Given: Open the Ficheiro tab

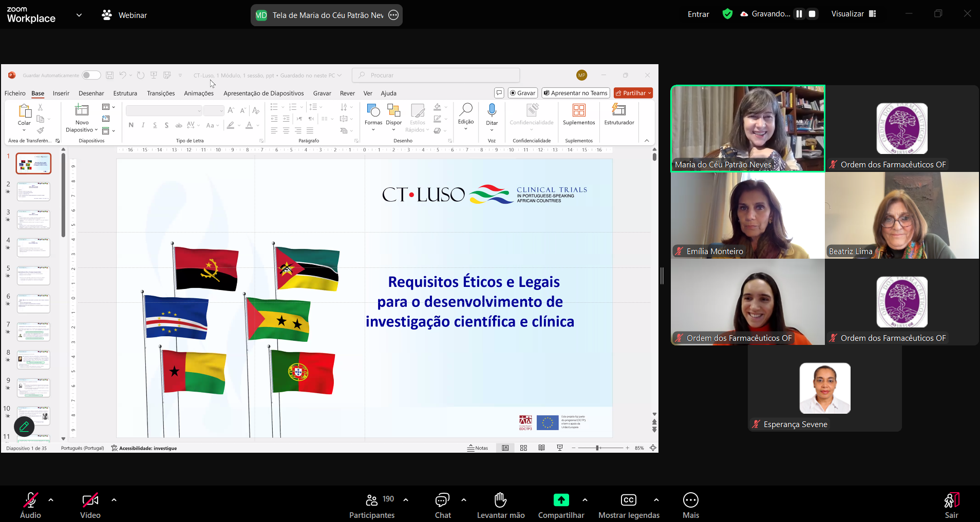Looking at the screenshot, I should pos(15,93).
